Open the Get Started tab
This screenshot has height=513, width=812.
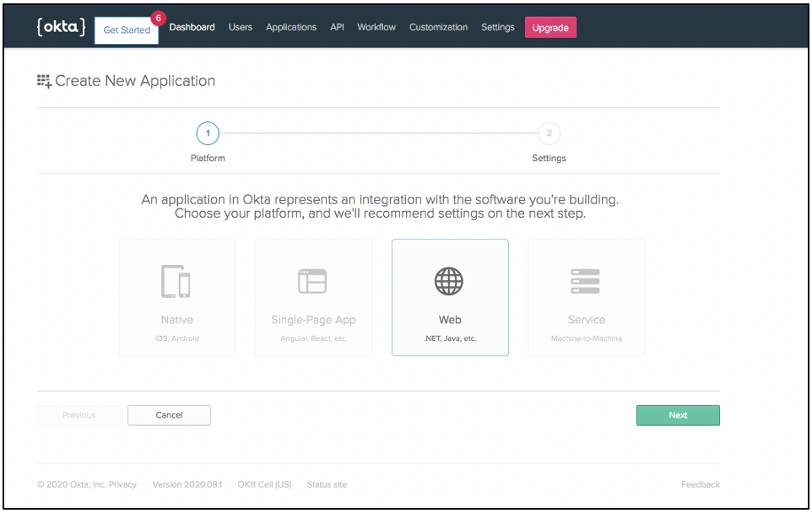(127, 30)
